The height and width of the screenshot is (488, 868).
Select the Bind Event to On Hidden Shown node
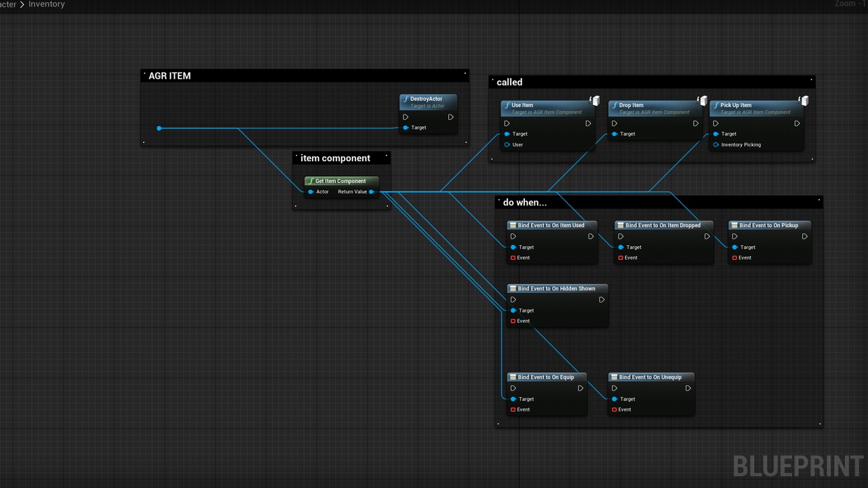pyautogui.click(x=556, y=289)
